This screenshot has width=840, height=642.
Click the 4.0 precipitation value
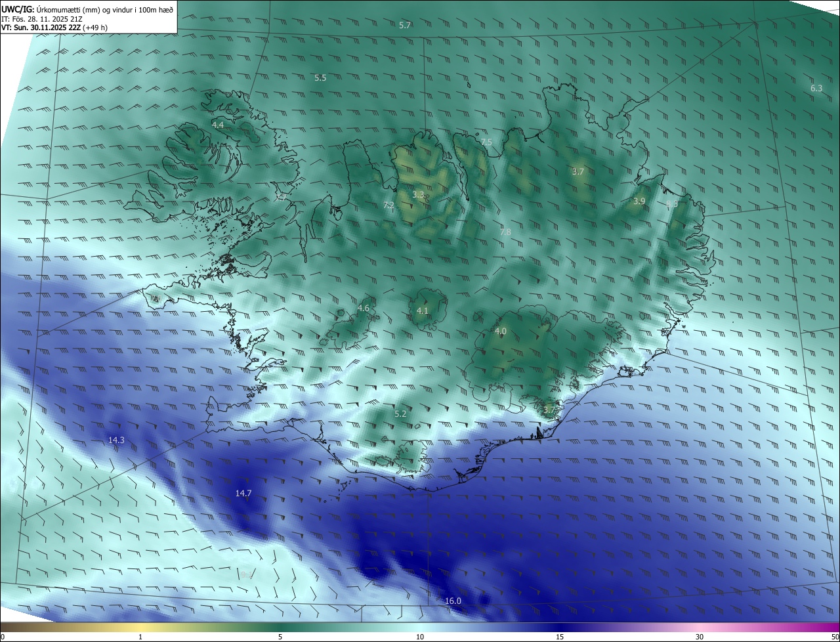point(501,331)
